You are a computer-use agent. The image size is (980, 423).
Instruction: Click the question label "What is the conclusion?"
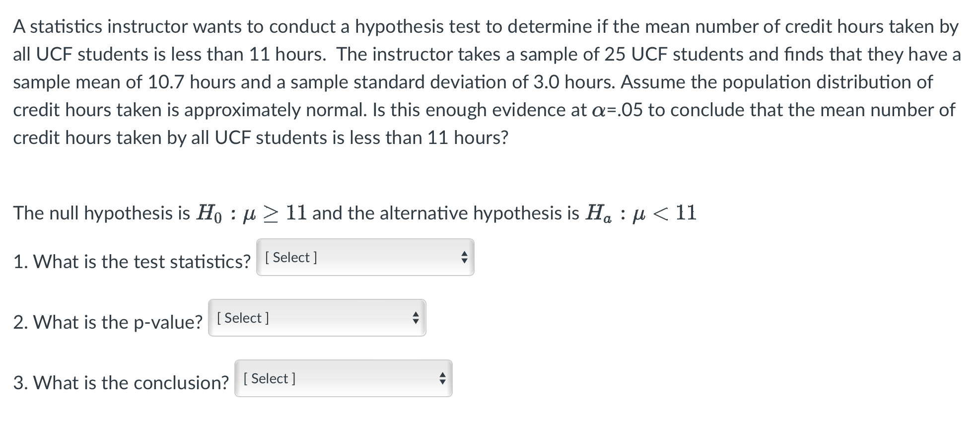pos(131,383)
